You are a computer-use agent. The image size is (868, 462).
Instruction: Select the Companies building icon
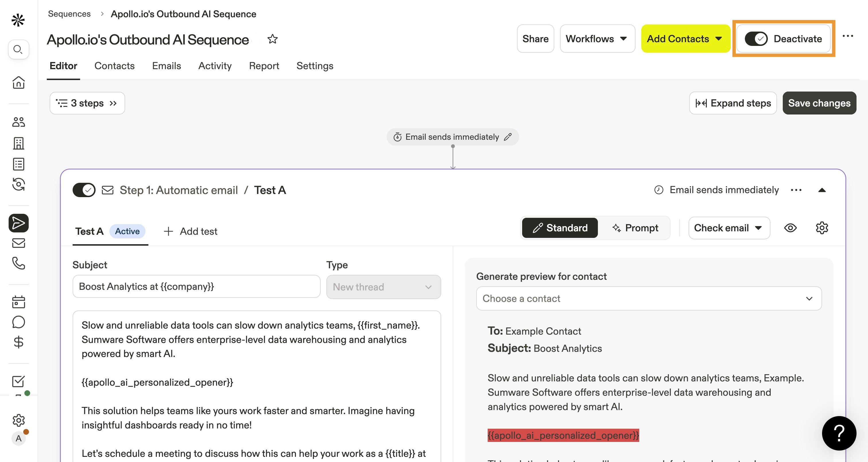tap(18, 143)
